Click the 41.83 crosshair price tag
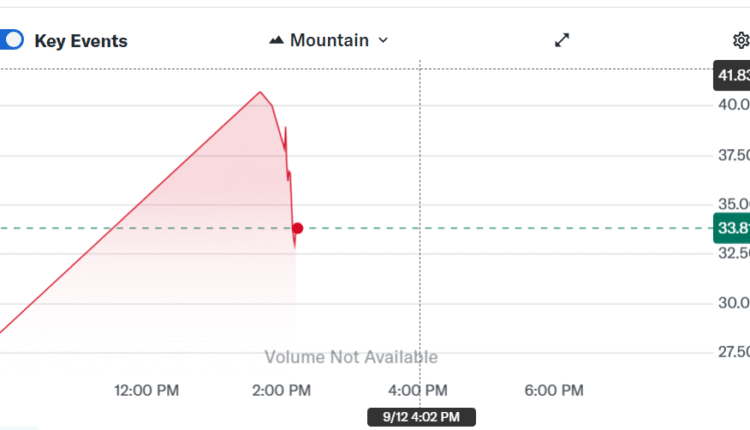The height and width of the screenshot is (430, 750). 732,76
